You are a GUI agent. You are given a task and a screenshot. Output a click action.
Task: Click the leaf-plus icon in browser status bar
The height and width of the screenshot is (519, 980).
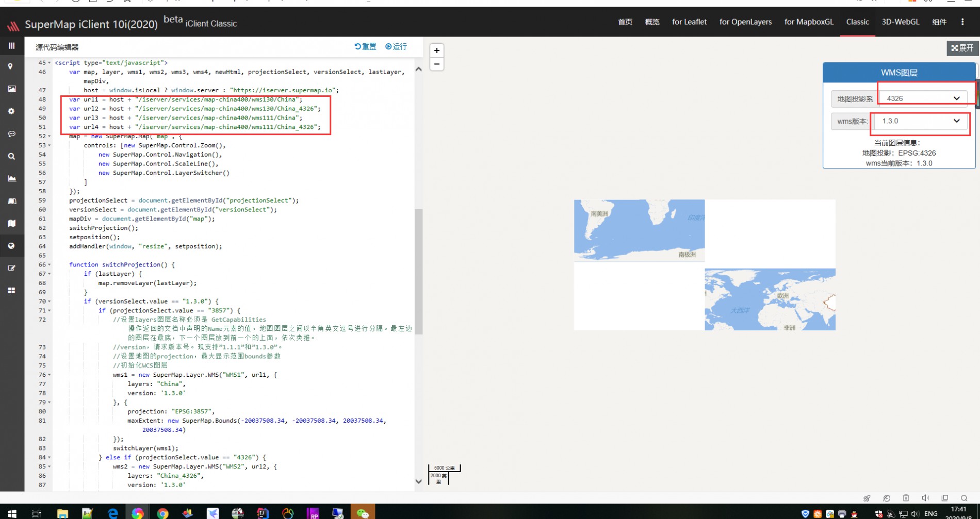[887, 498]
